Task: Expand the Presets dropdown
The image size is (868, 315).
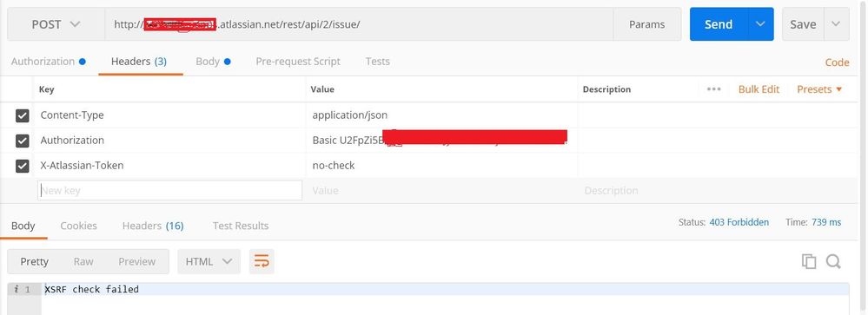Action: pos(819,89)
